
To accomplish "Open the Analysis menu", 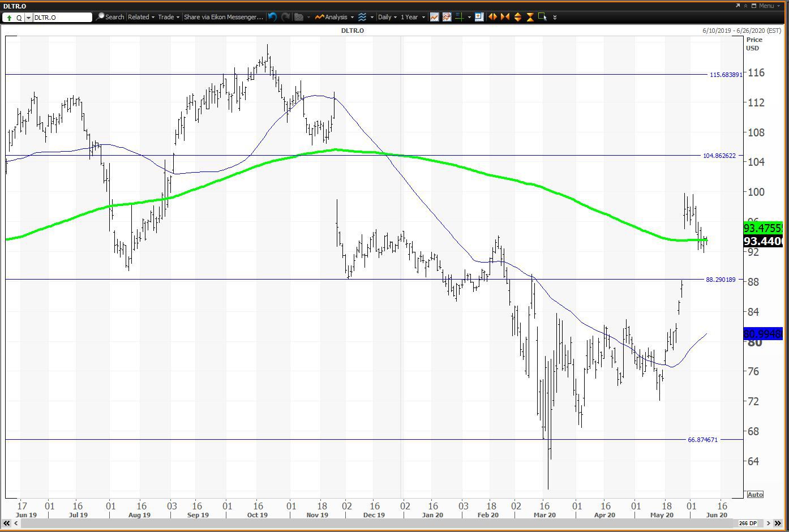I will coord(335,17).
